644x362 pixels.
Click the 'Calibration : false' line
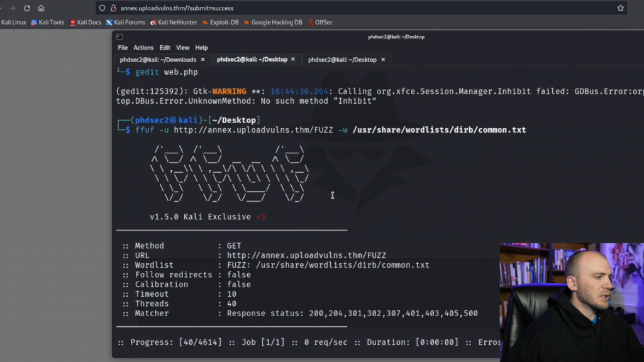coord(186,285)
